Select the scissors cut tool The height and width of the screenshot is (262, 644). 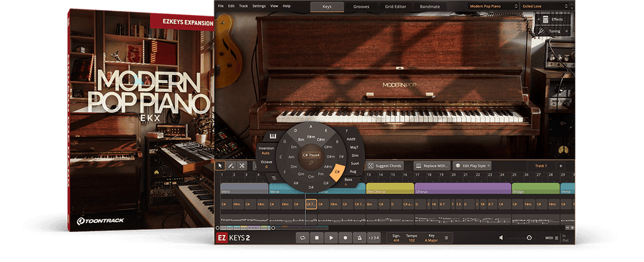tap(242, 166)
